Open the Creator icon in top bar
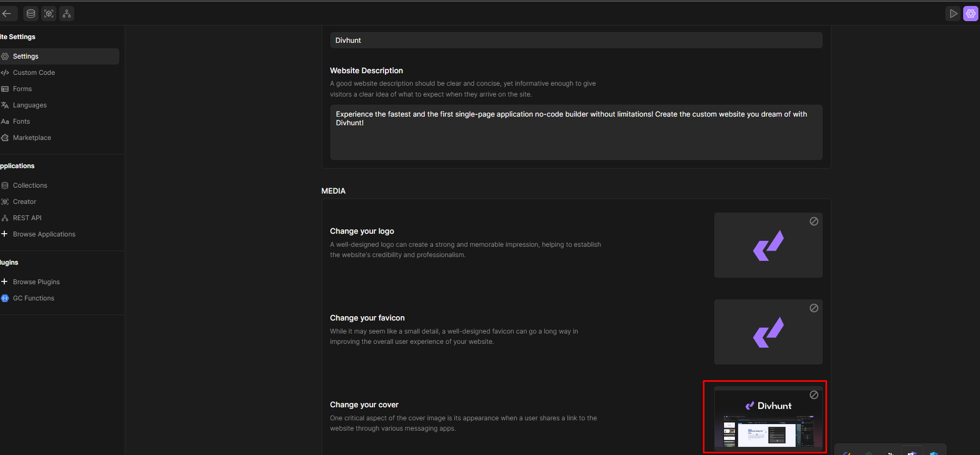Screen dimensions: 980x455 pos(49,14)
